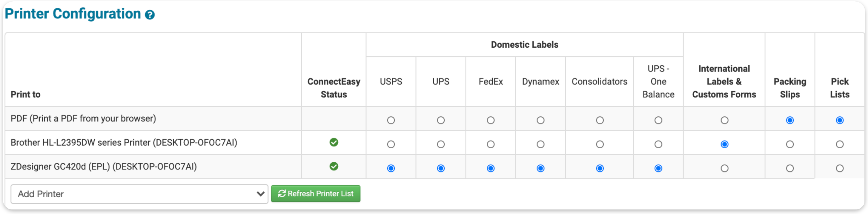
Task: Open the Add Printer dropdown
Action: click(x=139, y=194)
